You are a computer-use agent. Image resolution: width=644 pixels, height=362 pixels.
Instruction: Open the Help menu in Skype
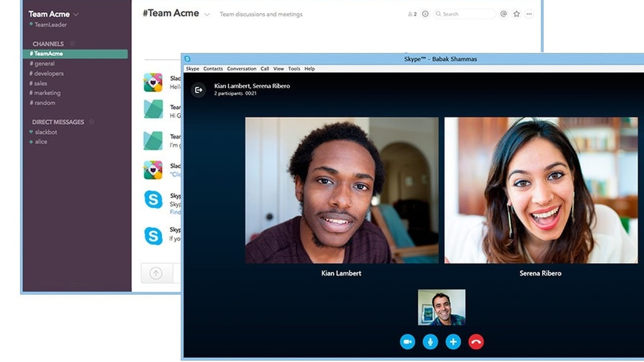tap(310, 69)
